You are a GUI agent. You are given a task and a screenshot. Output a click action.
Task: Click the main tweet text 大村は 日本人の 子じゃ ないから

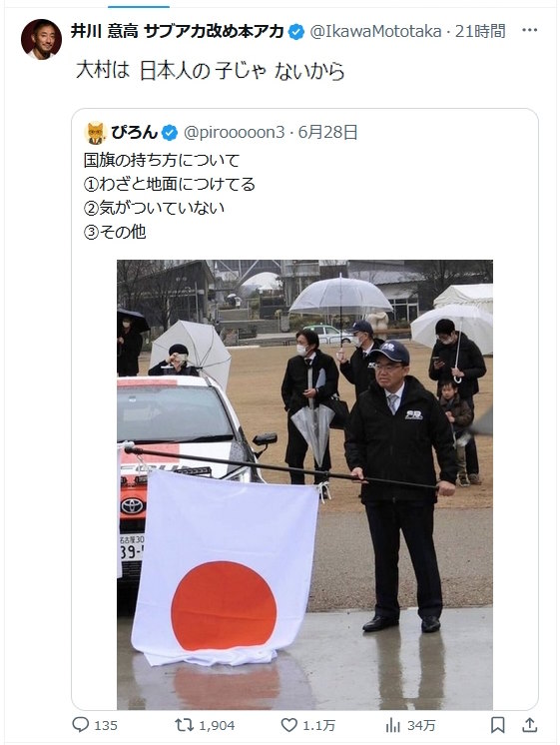click(x=210, y=71)
